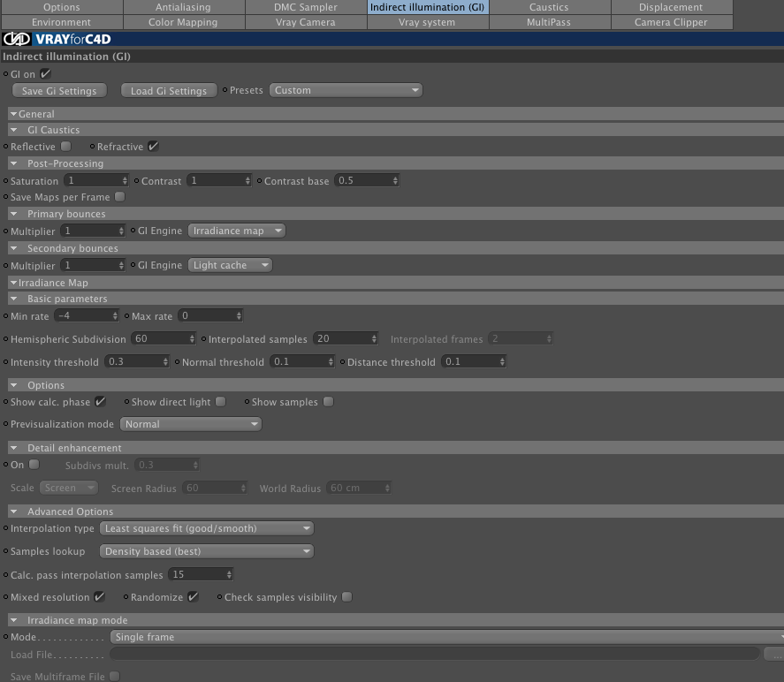784x682 pixels.
Task: Collapse the Secondary bounces section
Action: point(14,248)
